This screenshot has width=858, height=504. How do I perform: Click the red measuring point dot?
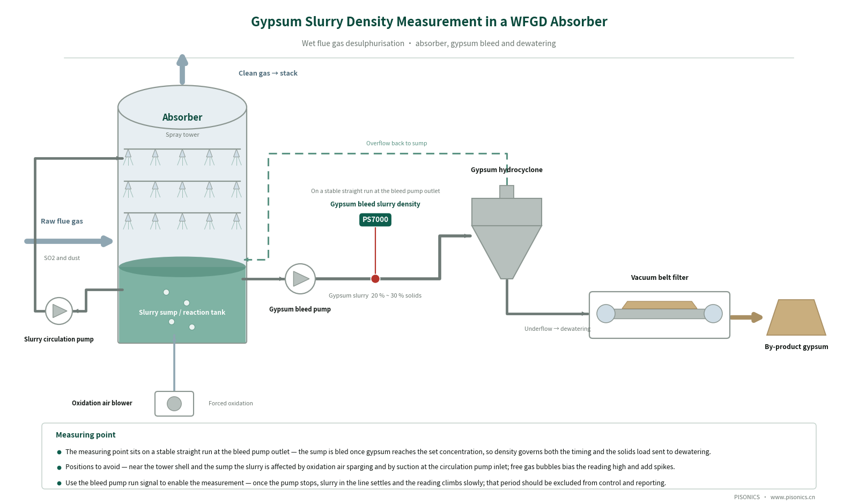(375, 279)
